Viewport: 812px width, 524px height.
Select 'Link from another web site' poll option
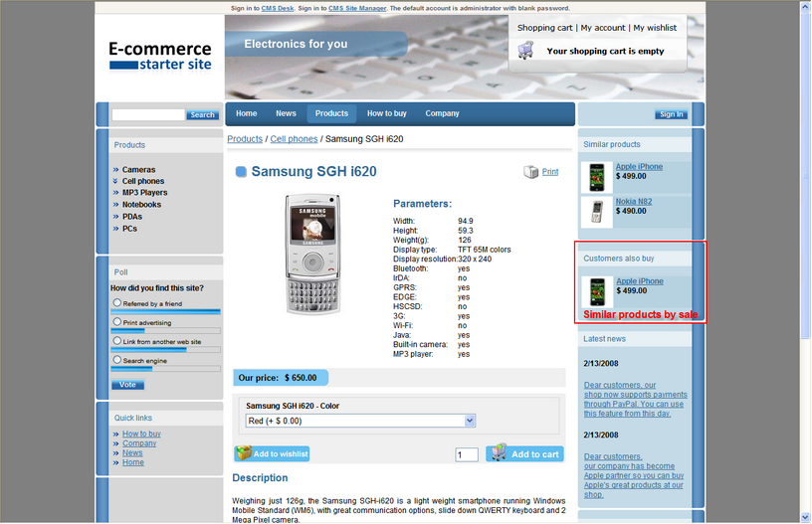117,341
